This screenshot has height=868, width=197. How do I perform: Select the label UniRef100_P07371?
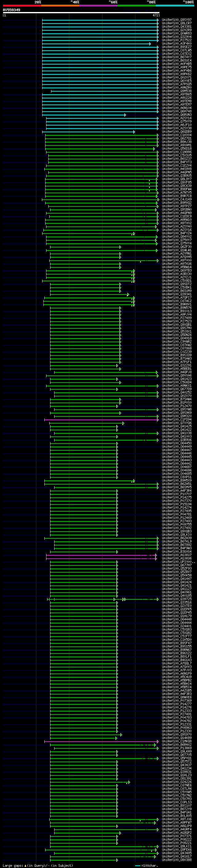[177, 836]
